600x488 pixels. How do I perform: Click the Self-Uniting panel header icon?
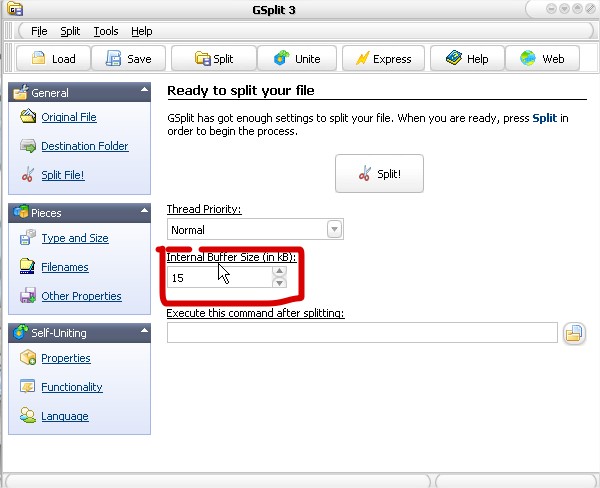(21, 332)
